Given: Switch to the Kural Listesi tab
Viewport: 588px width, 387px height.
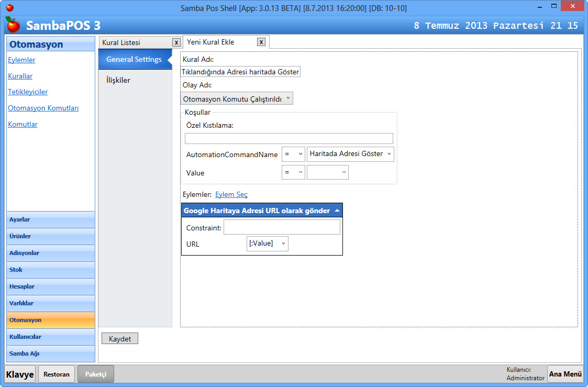Looking at the screenshot, I should tap(121, 42).
